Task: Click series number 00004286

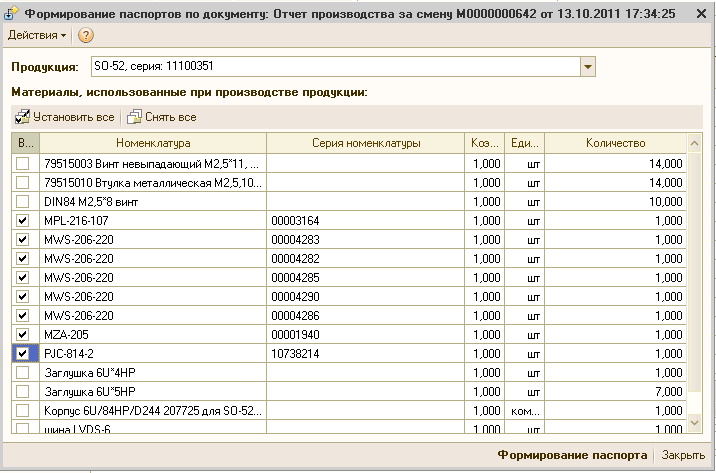Action: pyautogui.click(x=295, y=316)
